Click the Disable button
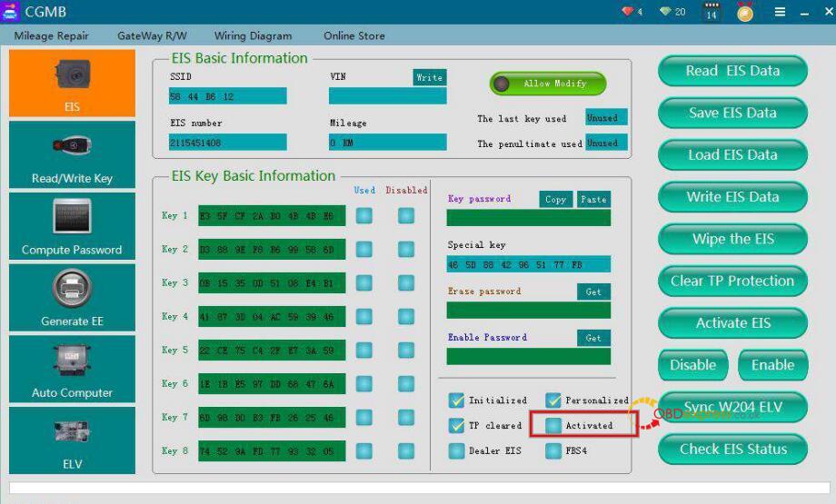836x504 pixels. coord(693,365)
